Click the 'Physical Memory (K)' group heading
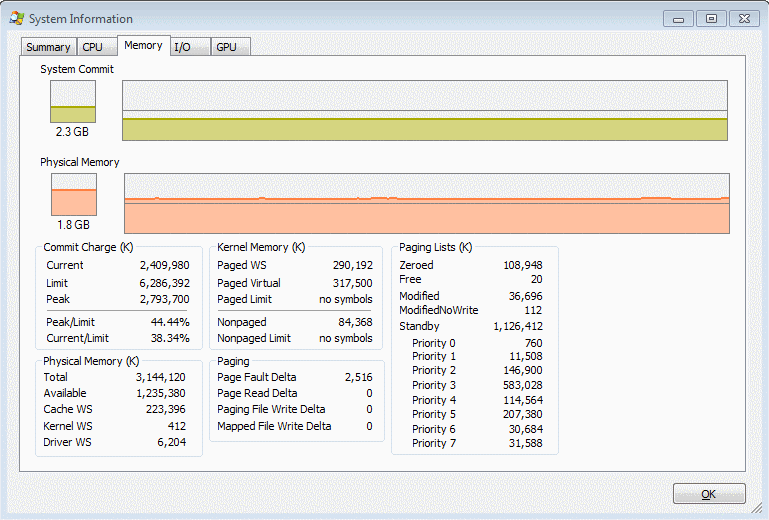The height and width of the screenshot is (520, 769). (x=91, y=362)
